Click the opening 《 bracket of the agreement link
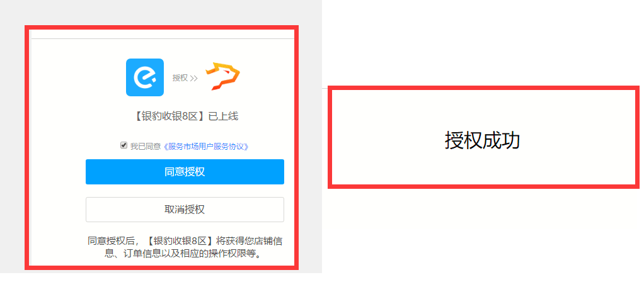Screen dimensions: 644x287 point(165,147)
